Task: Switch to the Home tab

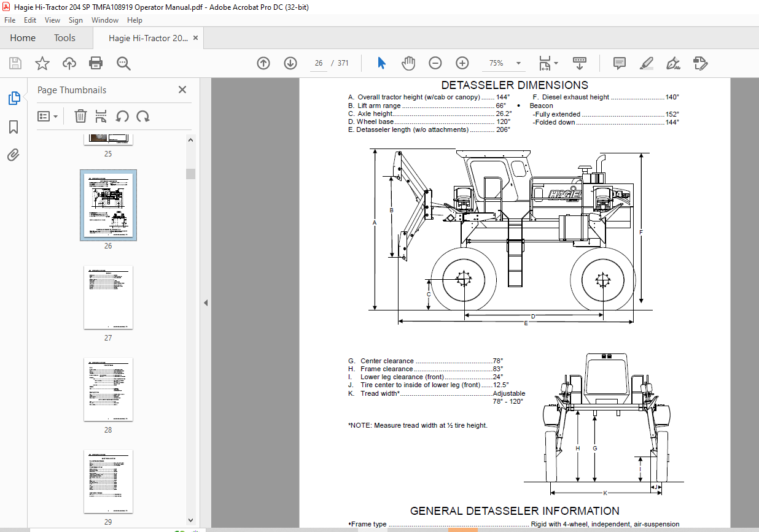Action: 23,38
